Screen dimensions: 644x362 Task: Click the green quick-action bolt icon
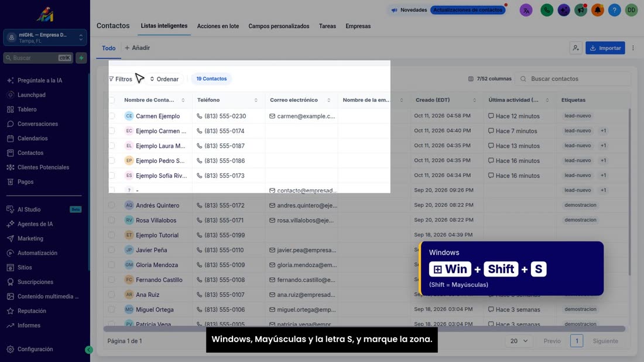tap(81, 58)
